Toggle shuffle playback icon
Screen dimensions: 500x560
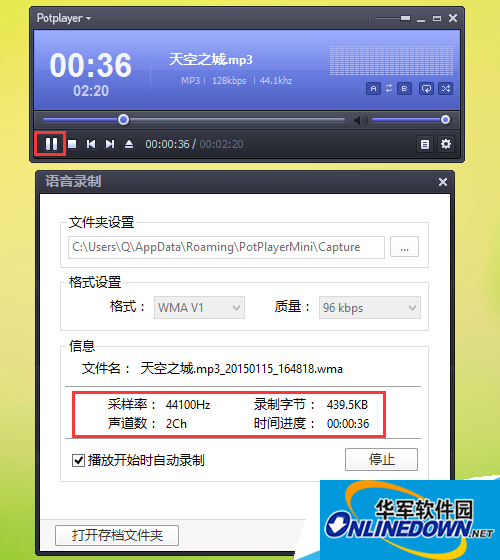pyautogui.click(x=446, y=89)
